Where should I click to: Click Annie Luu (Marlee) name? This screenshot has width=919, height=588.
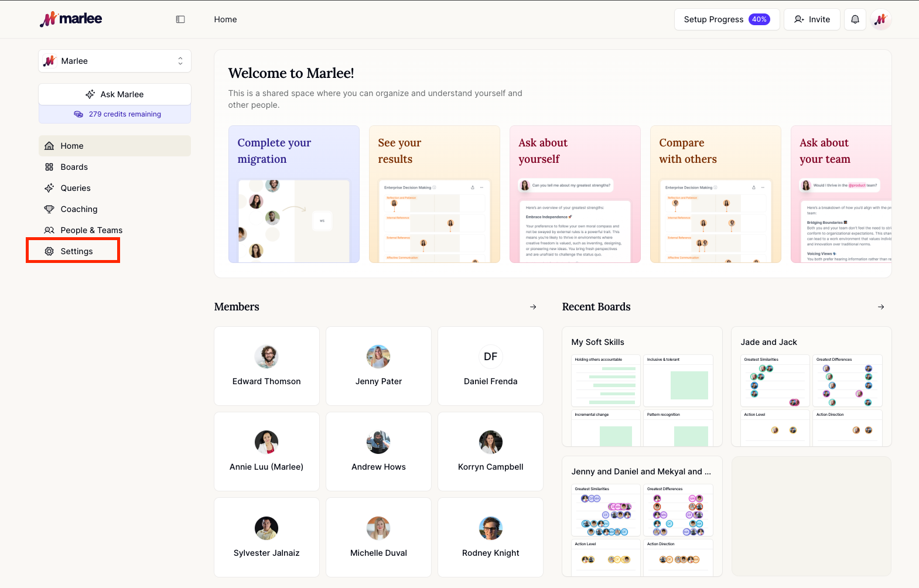(x=267, y=467)
